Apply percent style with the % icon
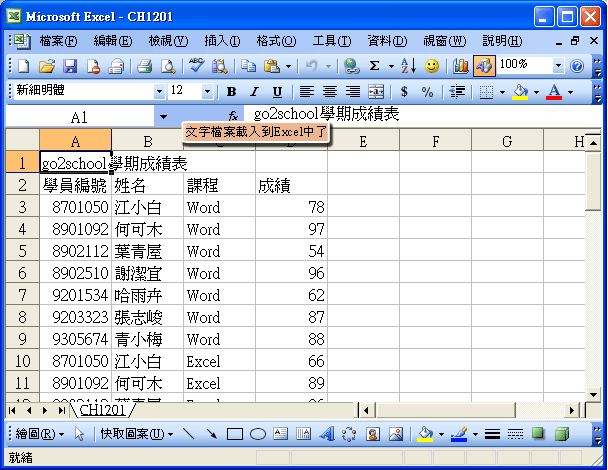608x470 pixels. coord(427,92)
